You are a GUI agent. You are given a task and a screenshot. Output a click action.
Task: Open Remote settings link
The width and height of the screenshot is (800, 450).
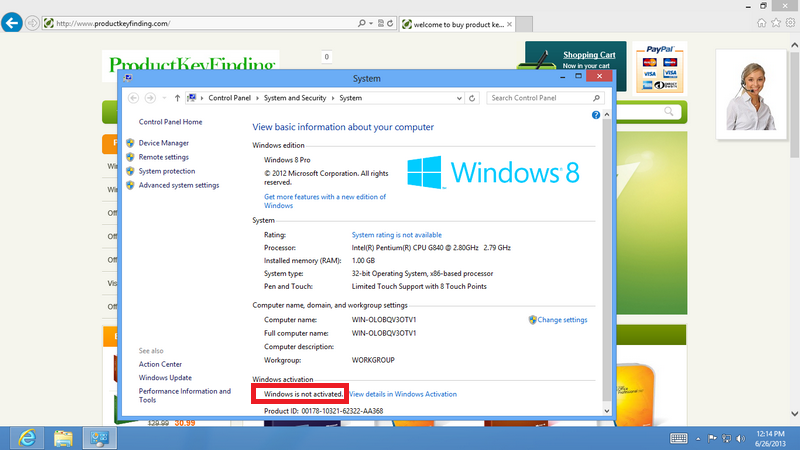[x=164, y=157]
